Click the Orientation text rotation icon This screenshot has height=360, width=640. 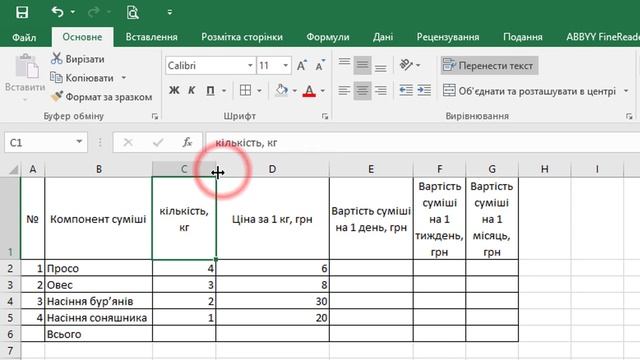[x=406, y=64]
